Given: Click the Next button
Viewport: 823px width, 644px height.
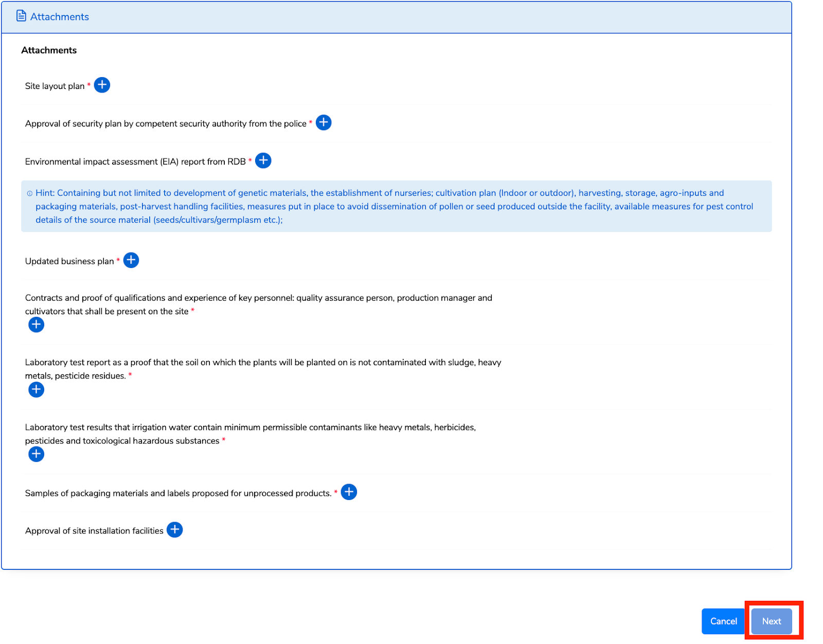Looking at the screenshot, I should 772,621.
